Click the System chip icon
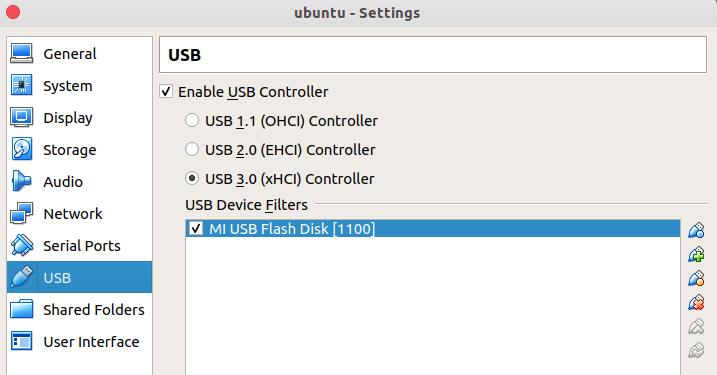The height and width of the screenshot is (375, 717). 21,86
